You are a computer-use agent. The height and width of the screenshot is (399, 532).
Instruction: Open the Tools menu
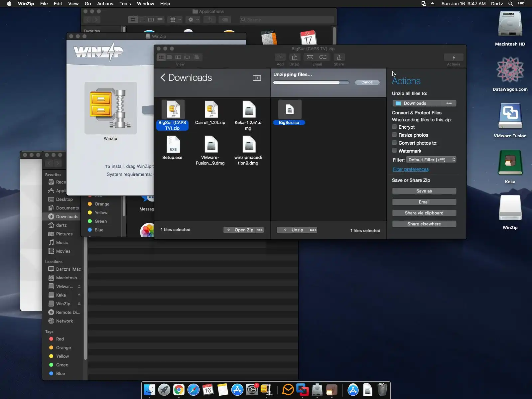[125, 4]
